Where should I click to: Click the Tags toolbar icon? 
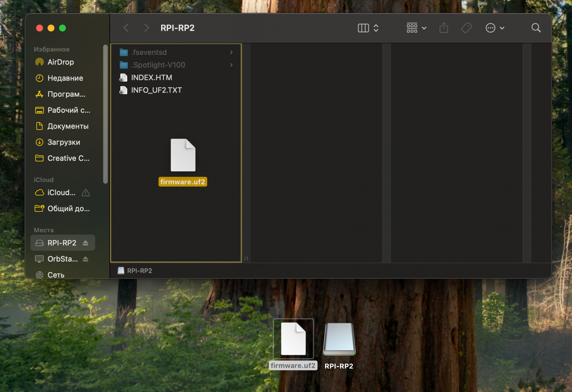pyautogui.click(x=466, y=28)
